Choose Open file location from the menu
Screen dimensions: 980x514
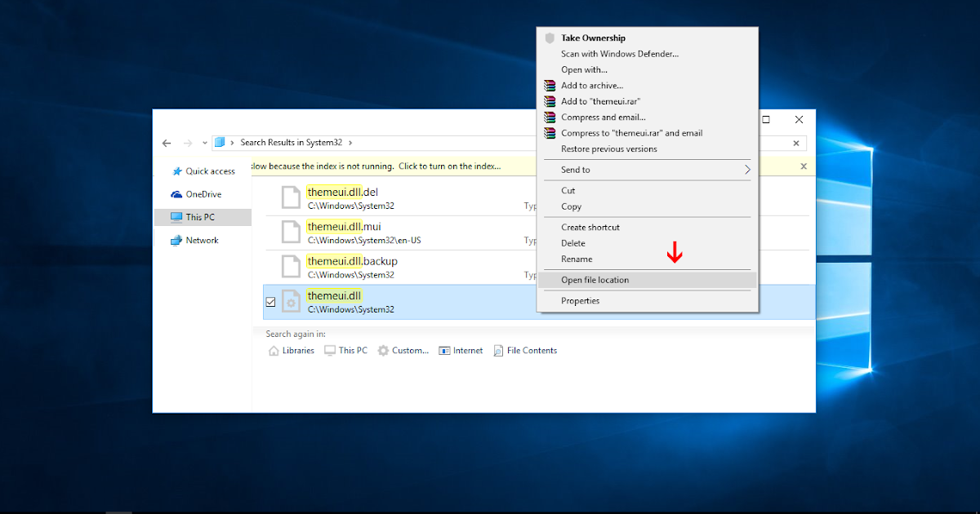[597, 280]
